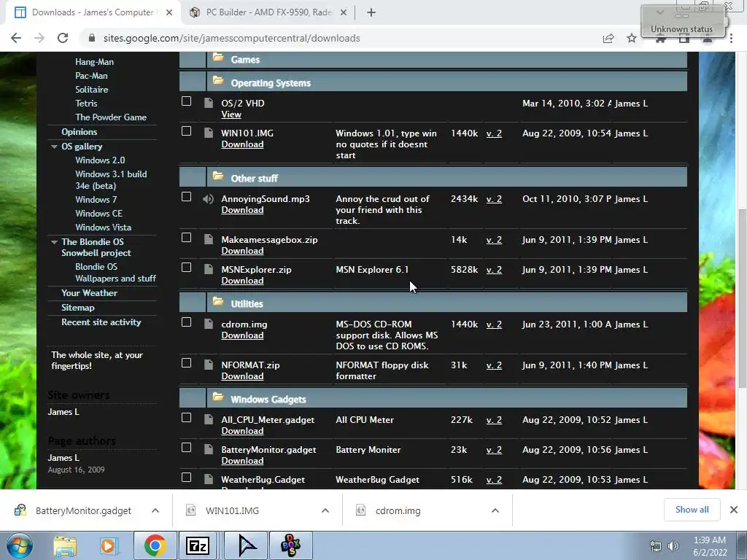
Task: Click the file icon next to OS/2 VHD
Action: [x=208, y=104]
